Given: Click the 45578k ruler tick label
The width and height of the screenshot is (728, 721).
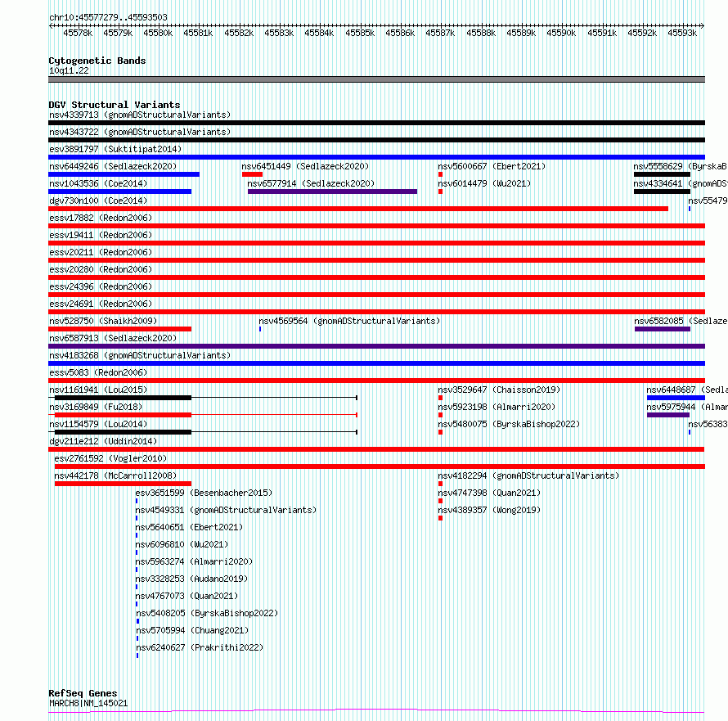Looking at the screenshot, I should 78,33.
